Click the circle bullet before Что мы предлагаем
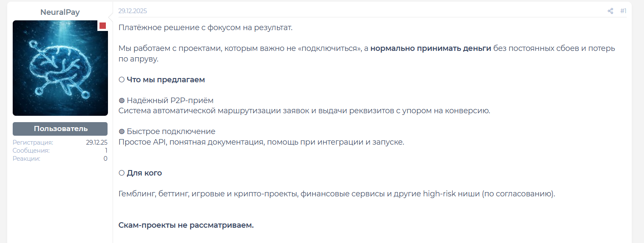The width and height of the screenshot is (644, 243). (122, 80)
